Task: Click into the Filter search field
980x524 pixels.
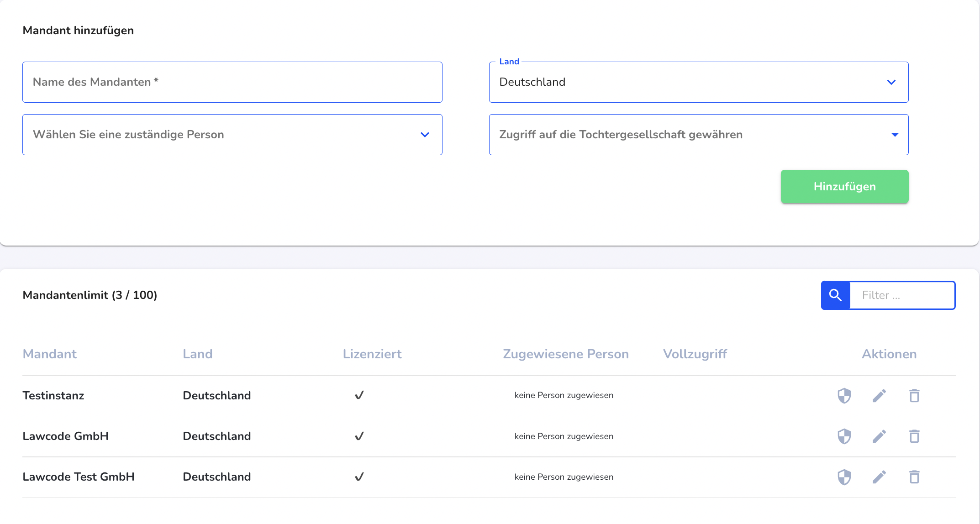Action: coord(902,295)
